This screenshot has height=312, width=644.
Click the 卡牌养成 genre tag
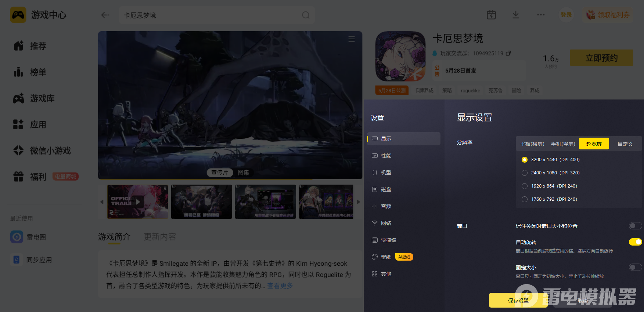coord(424,91)
